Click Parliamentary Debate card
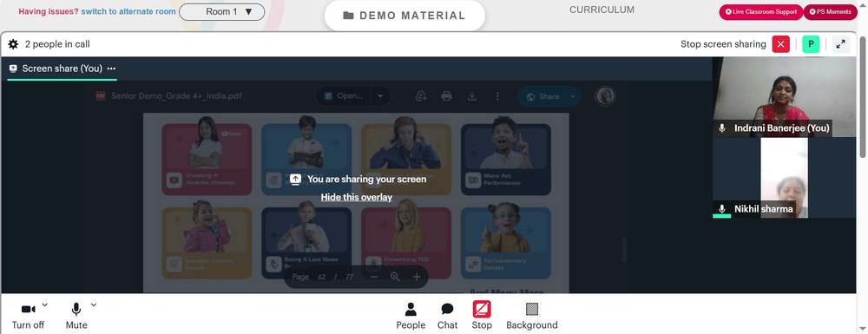Screen dimensions: 868x334 pos(505,243)
